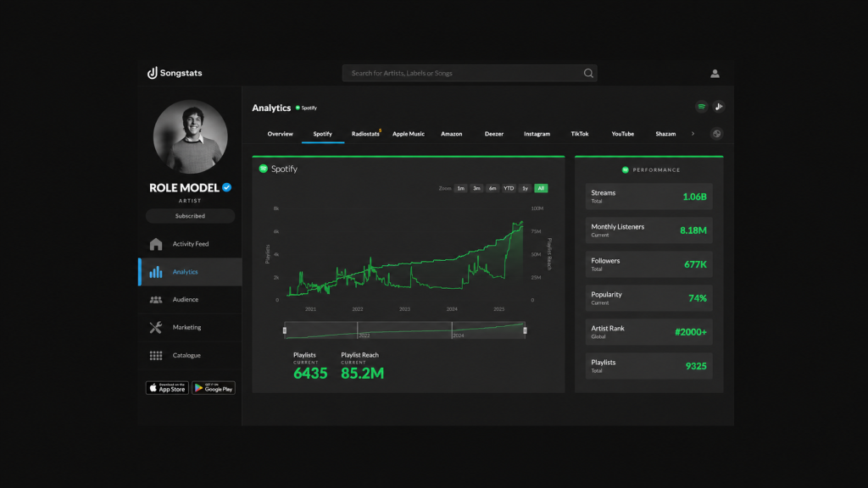This screenshot has height=488, width=868.
Task: Click the Spotify icon beside PERFORMANCE
Action: 625,169
